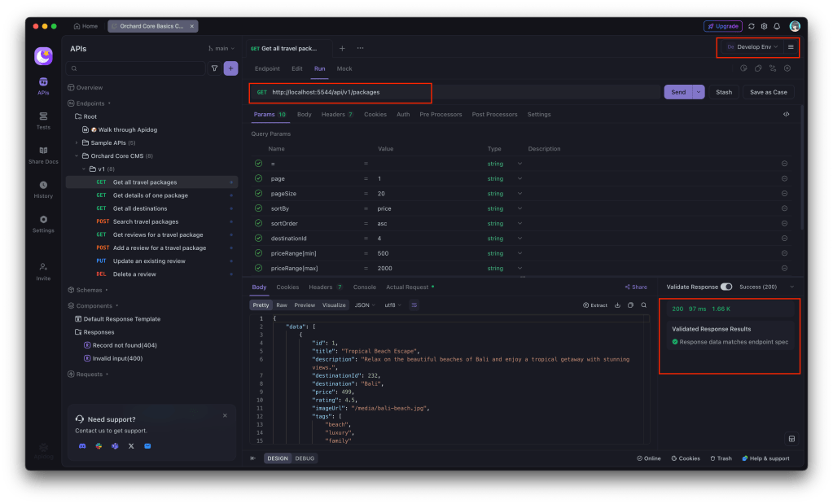Image resolution: width=833 pixels, height=504 pixels.
Task: Click the Invite icon in sidebar
Action: click(x=43, y=270)
